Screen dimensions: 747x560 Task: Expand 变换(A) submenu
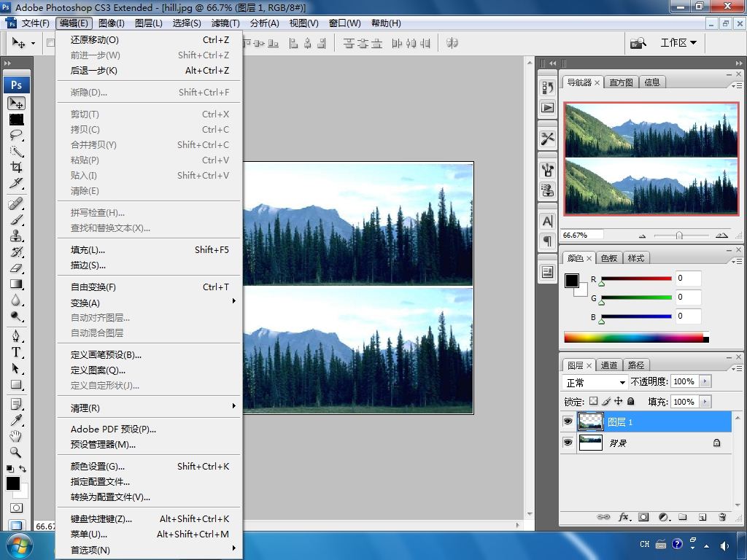pyautogui.click(x=149, y=303)
